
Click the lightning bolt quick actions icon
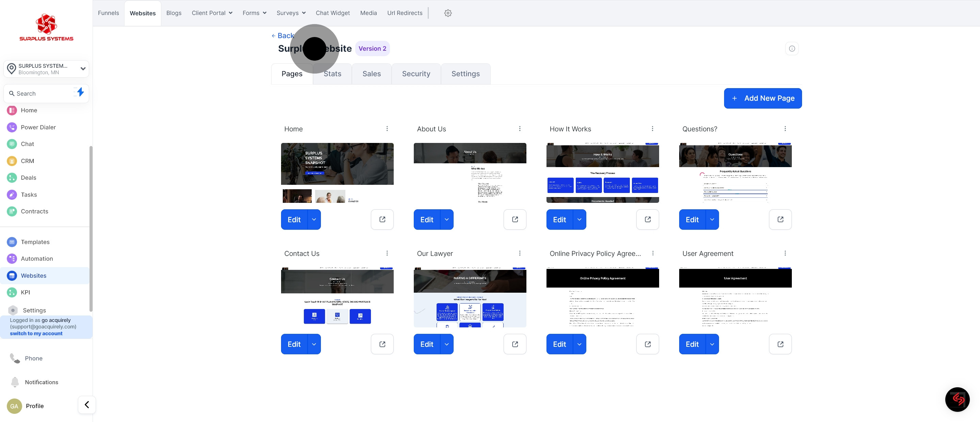80,92
